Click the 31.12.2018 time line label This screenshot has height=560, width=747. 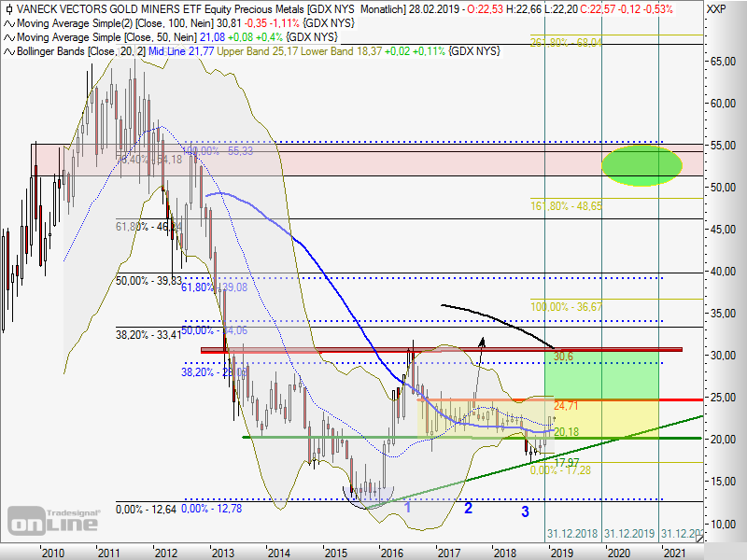pos(572,533)
